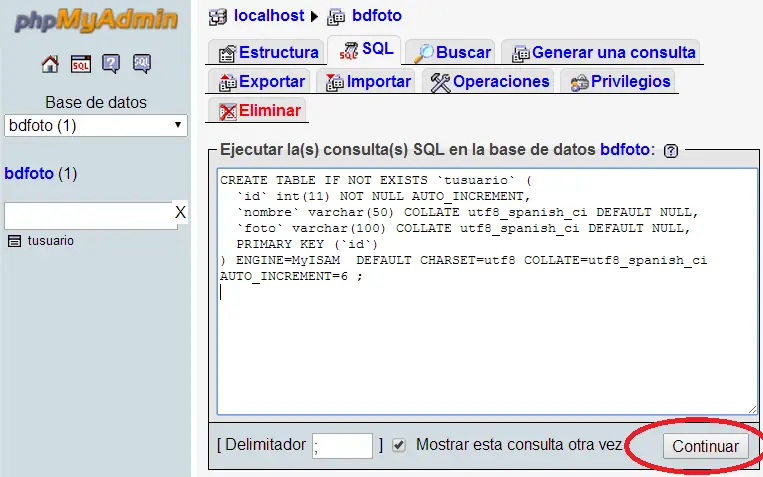Open phpMyAdmin documentation question-mark icon
763x477 pixels.
(x=111, y=64)
